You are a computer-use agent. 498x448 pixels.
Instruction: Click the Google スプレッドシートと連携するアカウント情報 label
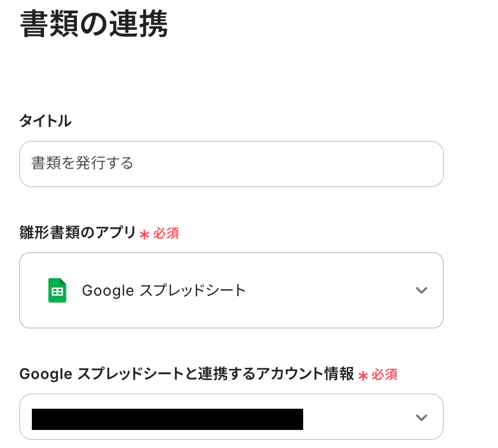pos(186,374)
